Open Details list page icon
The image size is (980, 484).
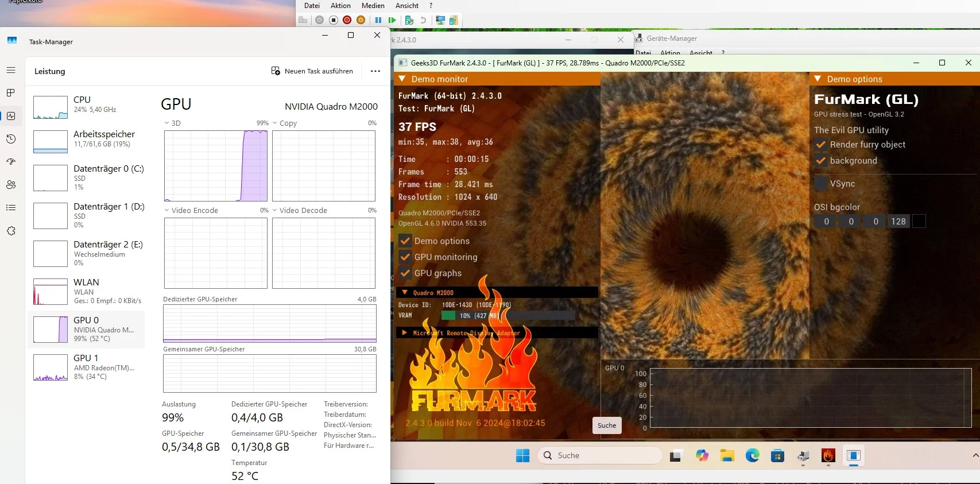tap(11, 208)
